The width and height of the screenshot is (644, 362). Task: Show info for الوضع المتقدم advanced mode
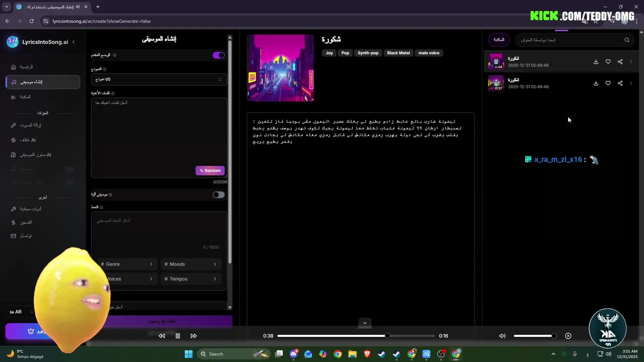pyautogui.click(x=115, y=55)
